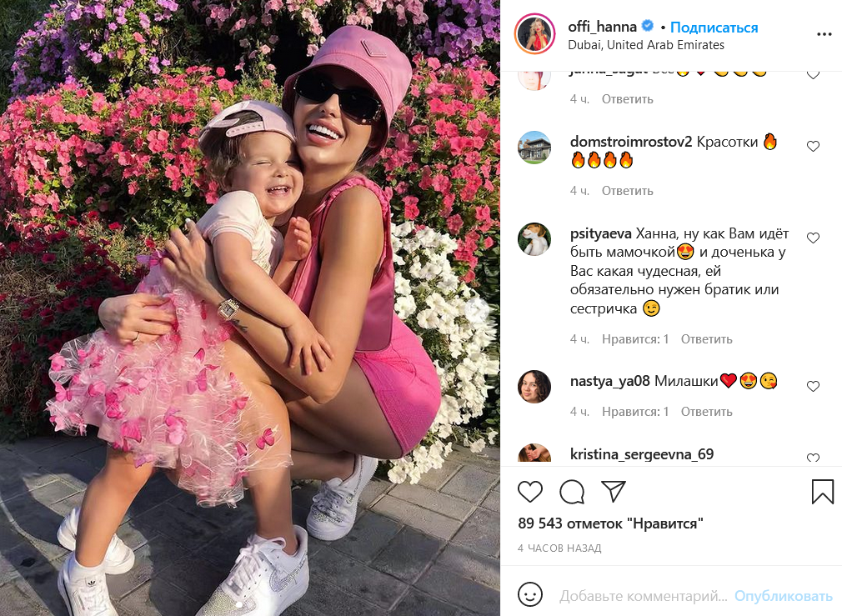This screenshot has height=616, width=842.
Task: Open the three-dot more options menu
Action: 824,34
